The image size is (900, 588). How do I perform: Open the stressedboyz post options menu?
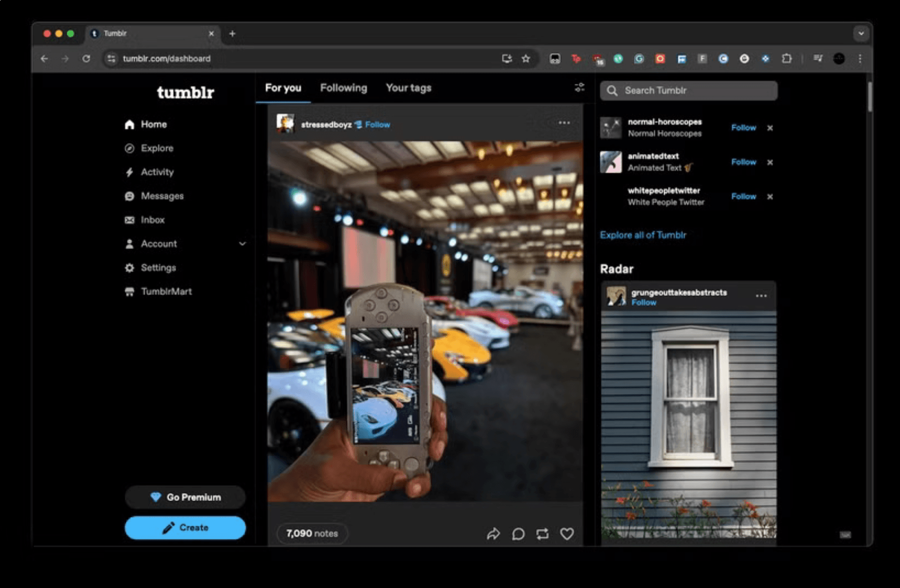[x=564, y=123]
